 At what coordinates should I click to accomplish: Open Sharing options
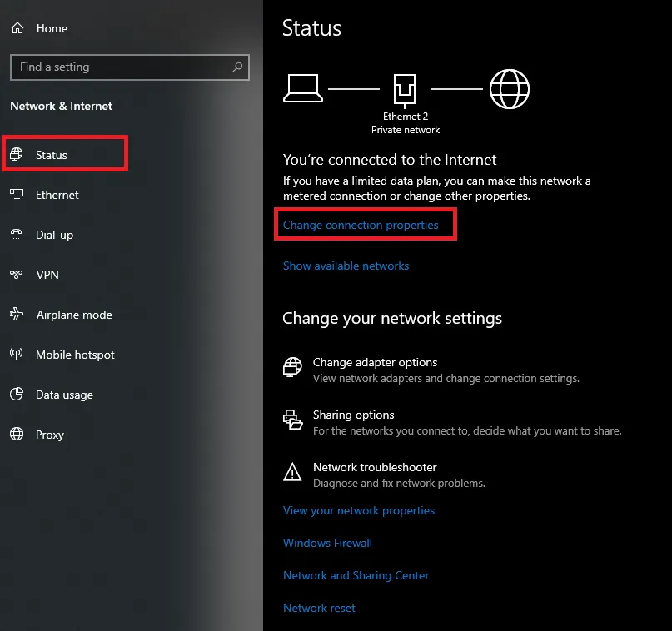[353, 415]
